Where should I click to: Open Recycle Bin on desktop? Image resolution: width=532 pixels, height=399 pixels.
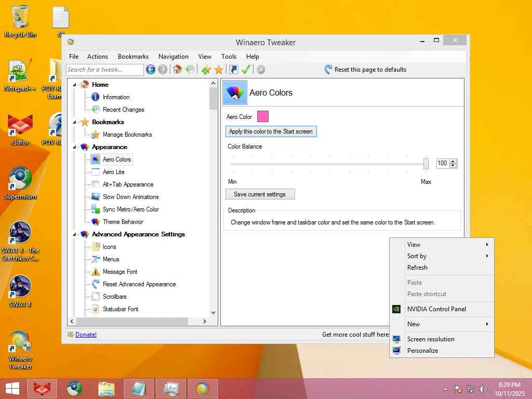[20, 20]
